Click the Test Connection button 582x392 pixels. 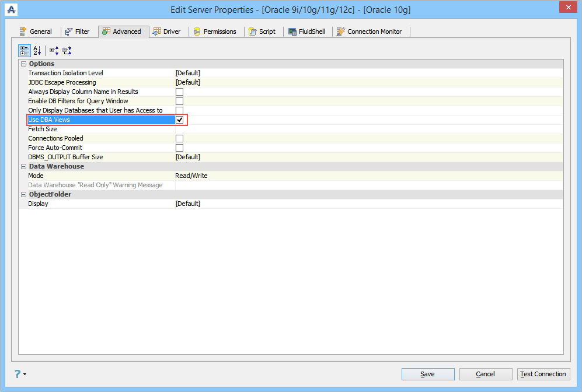click(543, 374)
